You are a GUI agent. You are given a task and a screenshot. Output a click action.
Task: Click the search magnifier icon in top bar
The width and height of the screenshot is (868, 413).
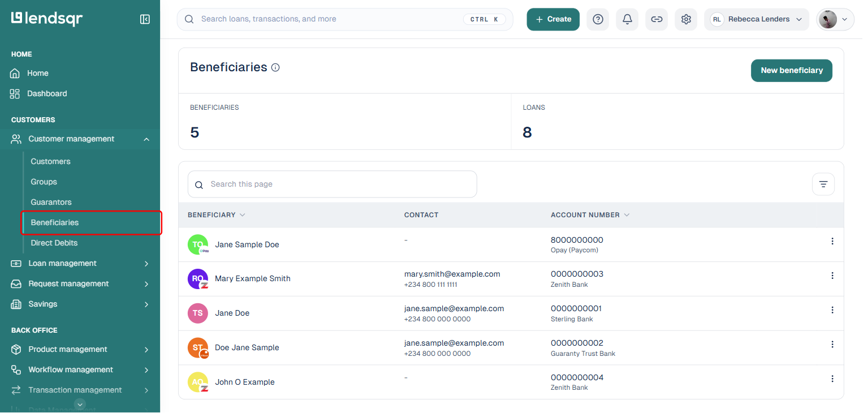[189, 19]
